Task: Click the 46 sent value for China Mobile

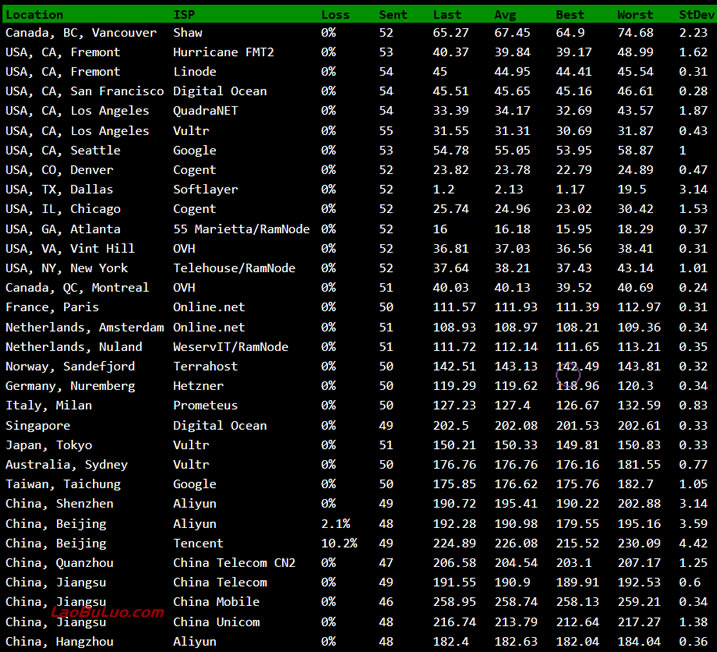Action: coord(386,602)
